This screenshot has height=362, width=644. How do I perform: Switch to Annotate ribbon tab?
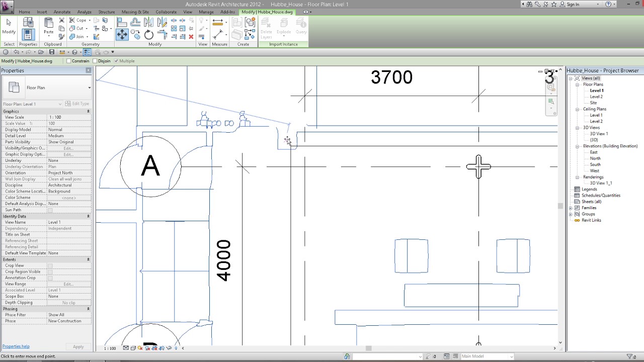62,12
